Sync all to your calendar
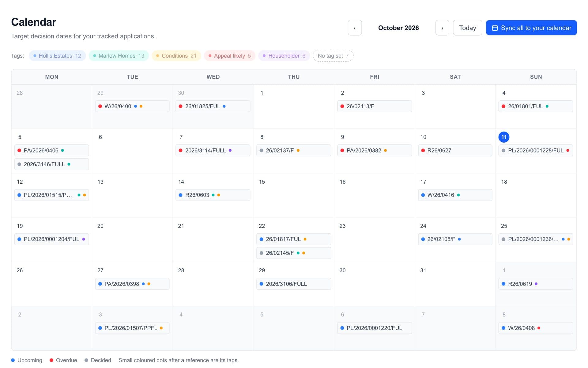Viewport: 588px width, 368px height. 531,28
